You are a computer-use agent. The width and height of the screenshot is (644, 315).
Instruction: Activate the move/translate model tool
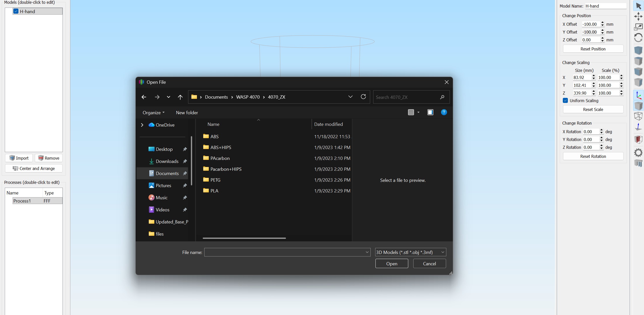point(638,16)
